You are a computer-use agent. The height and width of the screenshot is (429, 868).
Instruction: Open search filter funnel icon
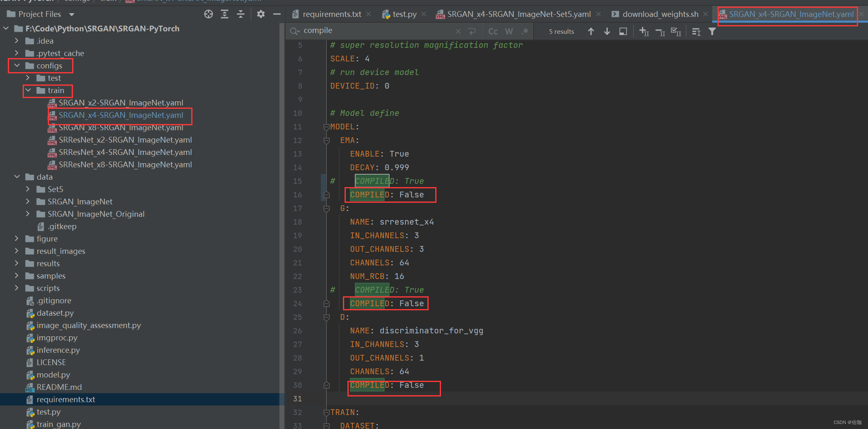(x=712, y=31)
